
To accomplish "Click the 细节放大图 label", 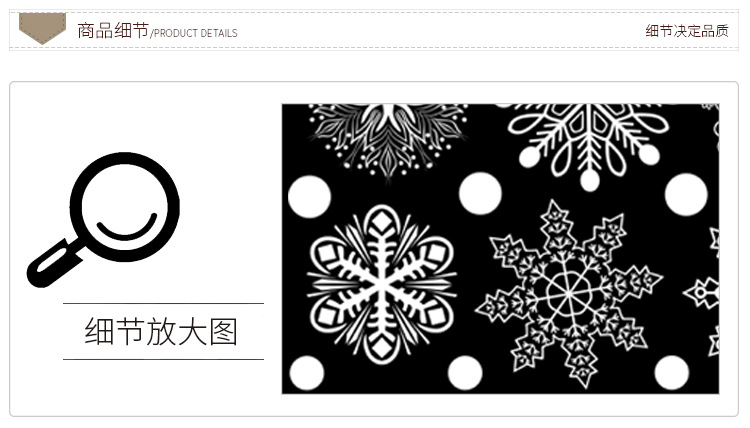I will [161, 331].
